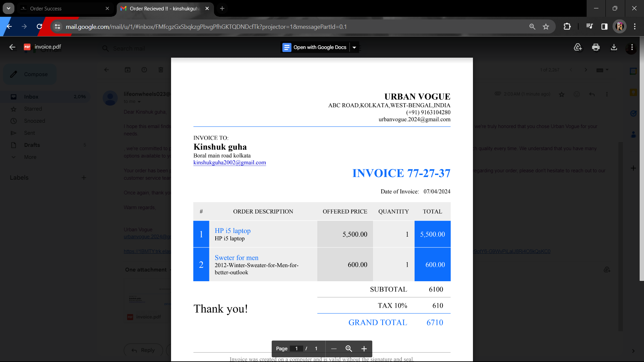Open a new browser tab
644x362 pixels.
click(222, 8)
